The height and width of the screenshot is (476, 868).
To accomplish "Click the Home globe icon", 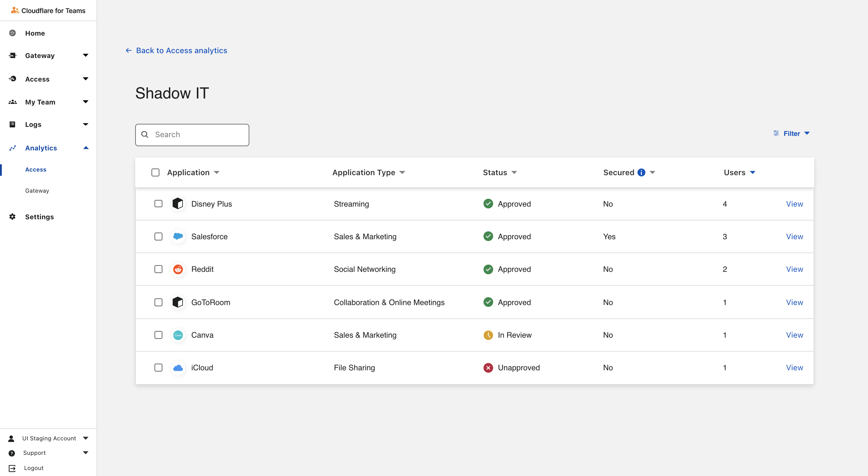I will pos(12,33).
